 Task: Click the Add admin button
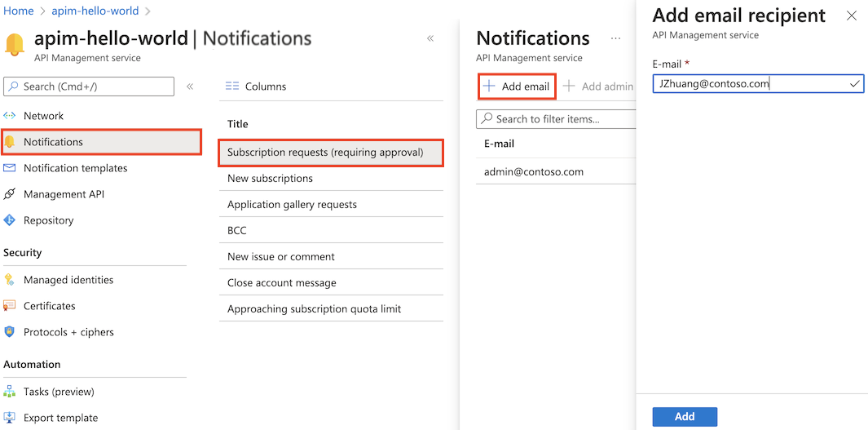(x=598, y=86)
